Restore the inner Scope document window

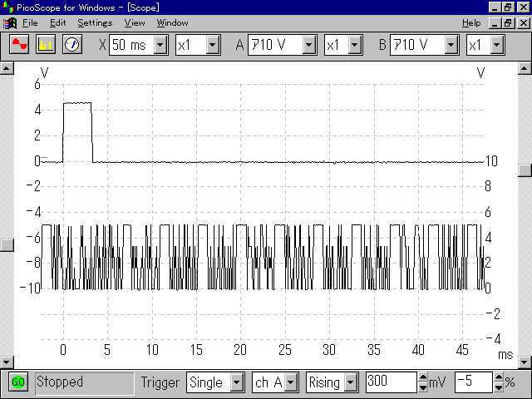point(508,23)
